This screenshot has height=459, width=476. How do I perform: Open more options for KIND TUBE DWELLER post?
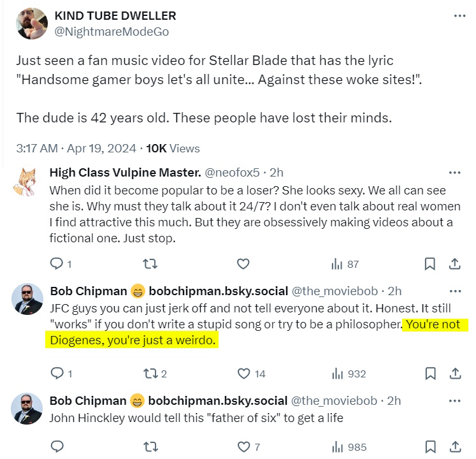[x=459, y=16]
